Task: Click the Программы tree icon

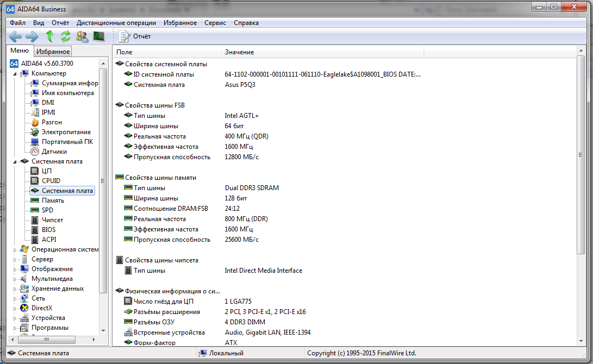Action: click(x=24, y=328)
